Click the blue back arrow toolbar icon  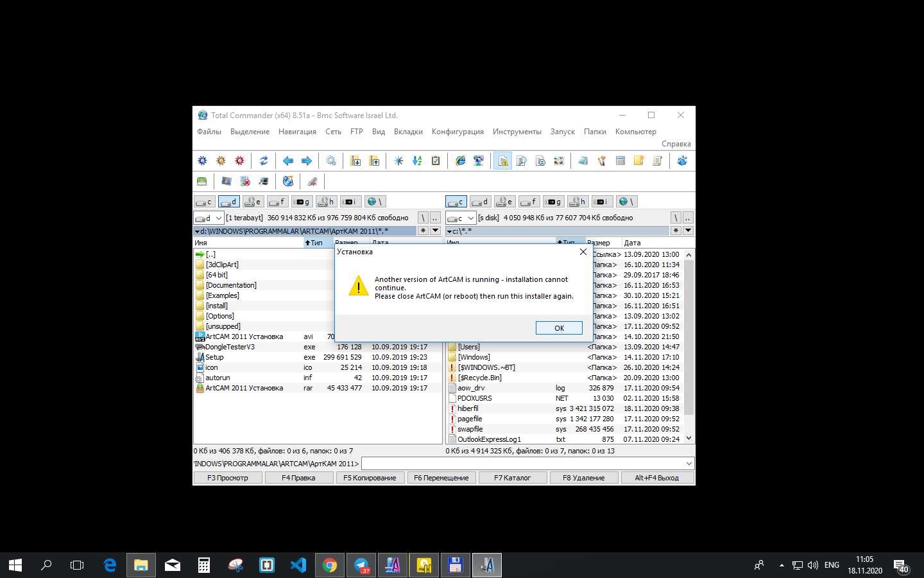pos(288,161)
